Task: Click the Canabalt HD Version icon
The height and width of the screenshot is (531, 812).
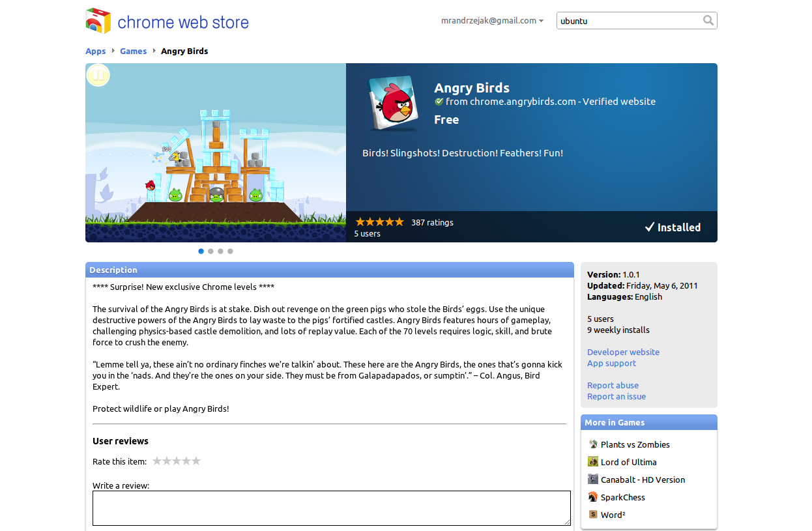Action: coord(593,480)
